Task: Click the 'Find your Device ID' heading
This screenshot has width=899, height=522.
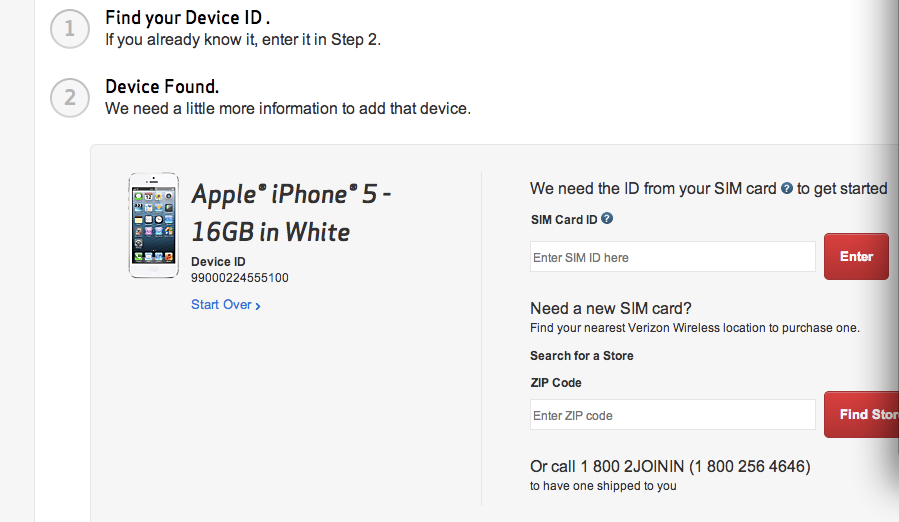Action: tap(187, 18)
